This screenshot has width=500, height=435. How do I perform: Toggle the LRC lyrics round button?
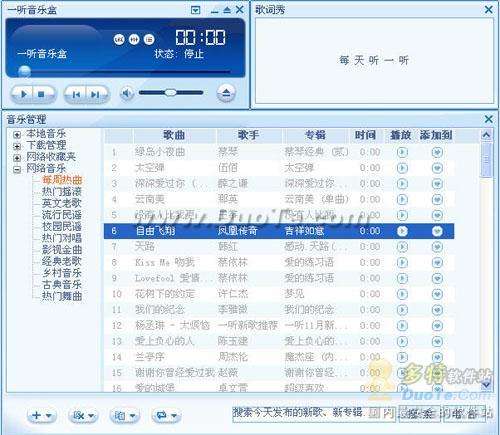point(119,39)
